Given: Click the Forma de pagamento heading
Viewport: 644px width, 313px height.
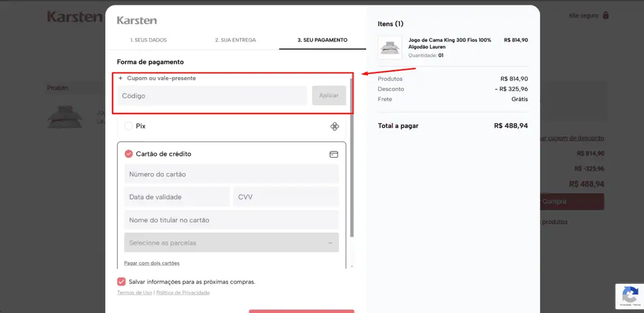Looking at the screenshot, I should coord(150,62).
